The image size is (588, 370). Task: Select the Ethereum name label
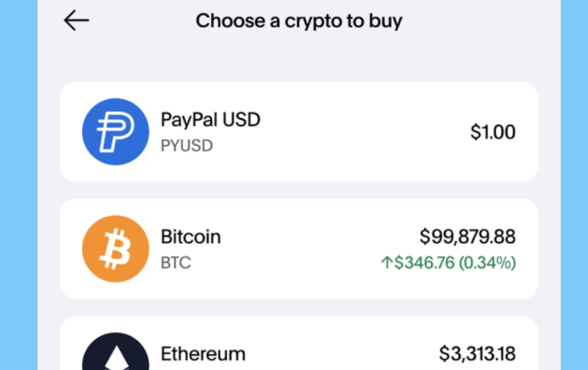pos(203,354)
